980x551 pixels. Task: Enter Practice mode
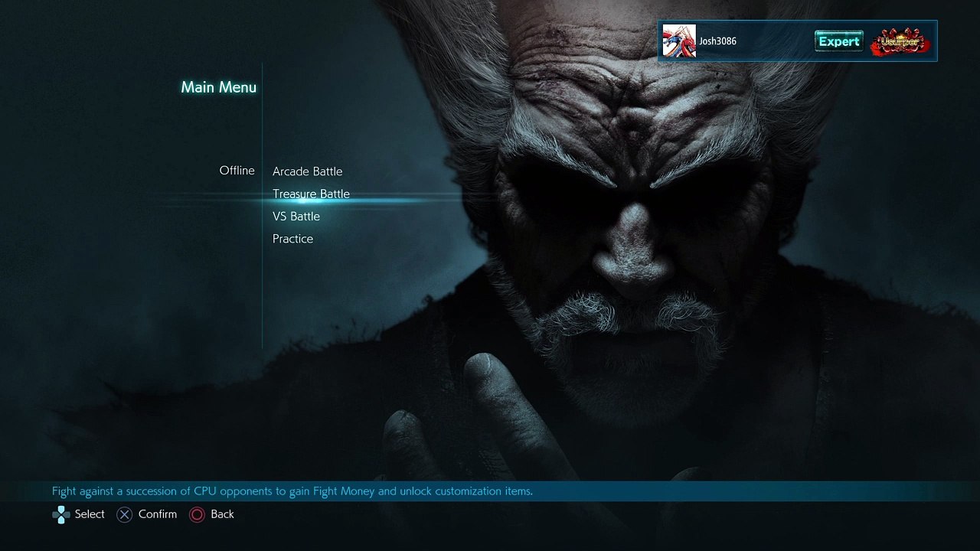pos(292,239)
